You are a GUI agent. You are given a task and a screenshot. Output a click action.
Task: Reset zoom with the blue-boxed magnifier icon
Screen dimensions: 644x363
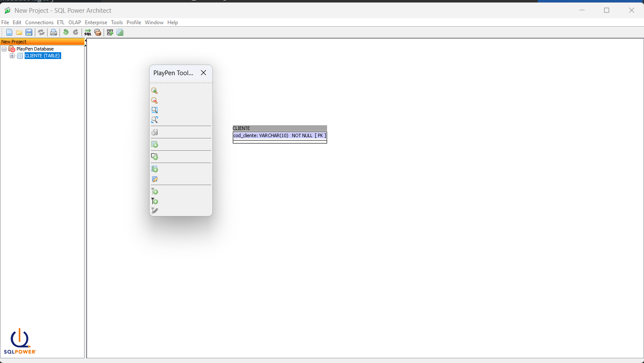click(x=155, y=110)
